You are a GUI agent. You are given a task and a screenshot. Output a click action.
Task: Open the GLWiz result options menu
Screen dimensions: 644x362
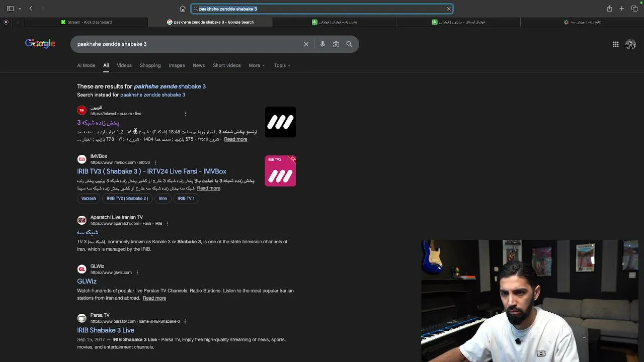(137, 273)
